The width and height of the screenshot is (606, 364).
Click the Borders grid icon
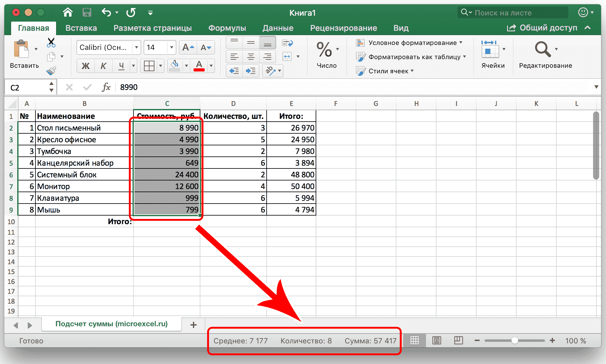(x=149, y=66)
